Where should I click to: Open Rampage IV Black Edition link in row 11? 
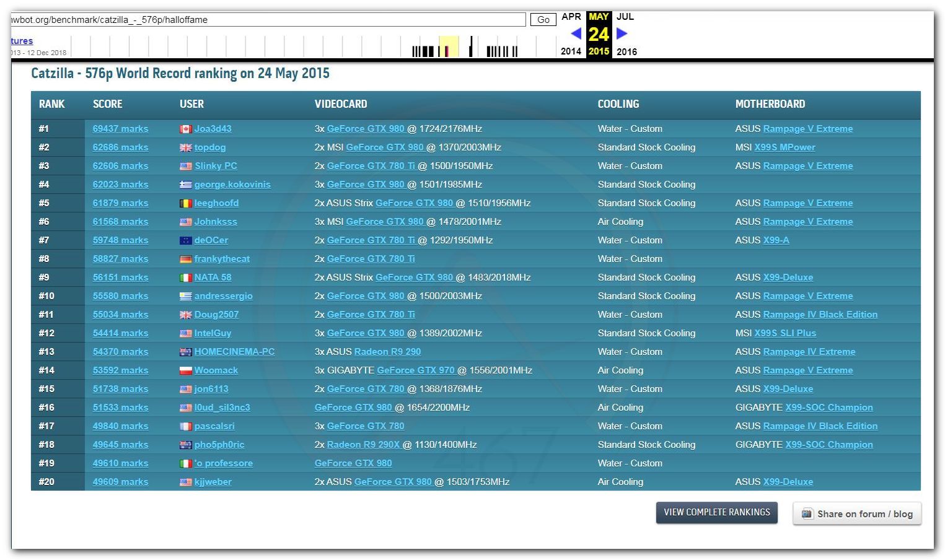point(820,315)
